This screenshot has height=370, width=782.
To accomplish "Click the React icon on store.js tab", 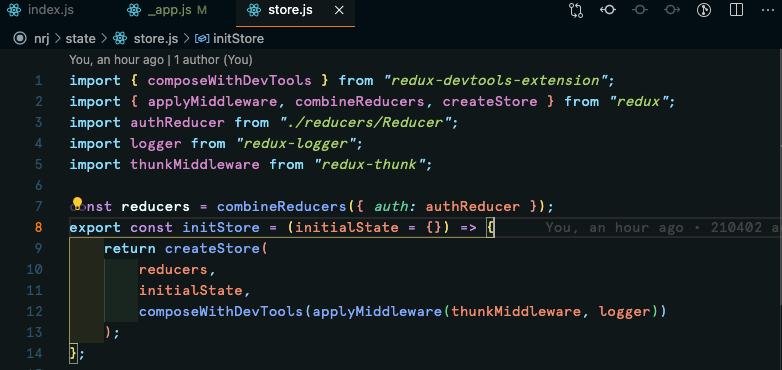I will tap(254, 10).
